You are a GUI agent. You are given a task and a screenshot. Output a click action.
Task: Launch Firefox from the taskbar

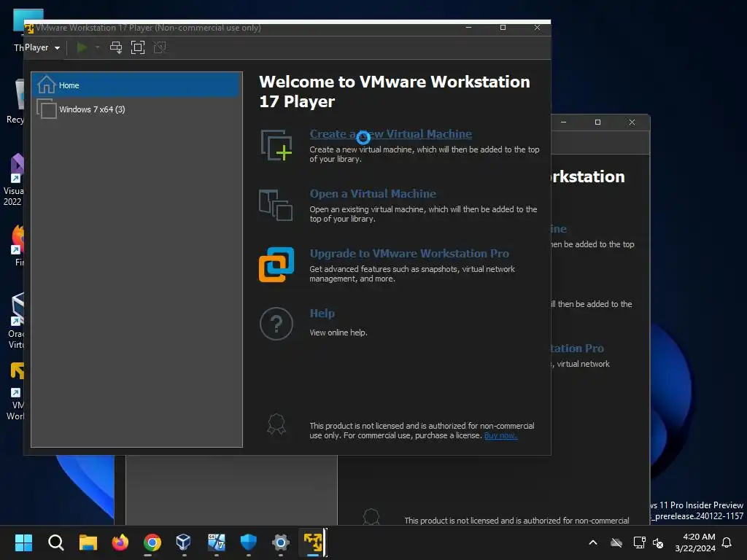[x=120, y=542]
